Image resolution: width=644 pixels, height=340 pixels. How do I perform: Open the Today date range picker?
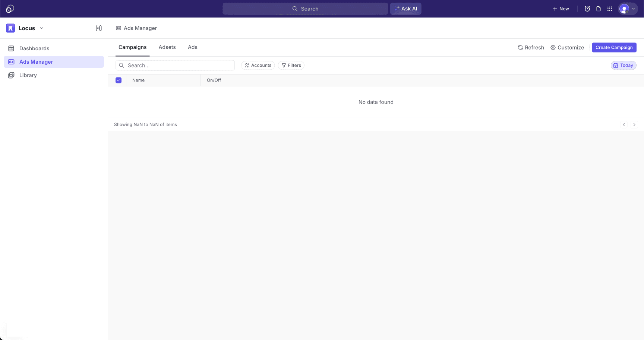point(624,66)
